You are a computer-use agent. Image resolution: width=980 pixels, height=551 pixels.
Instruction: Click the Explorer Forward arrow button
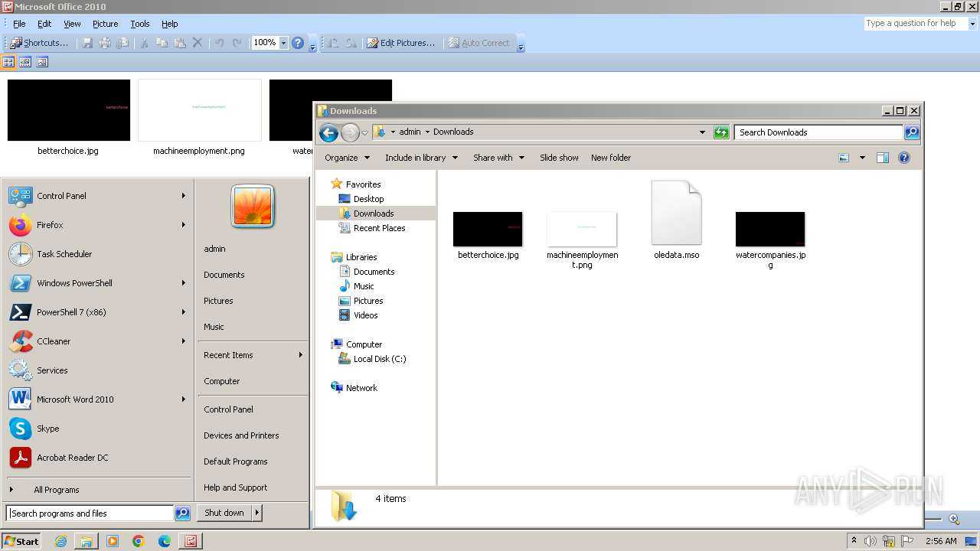pyautogui.click(x=350, y=133)
